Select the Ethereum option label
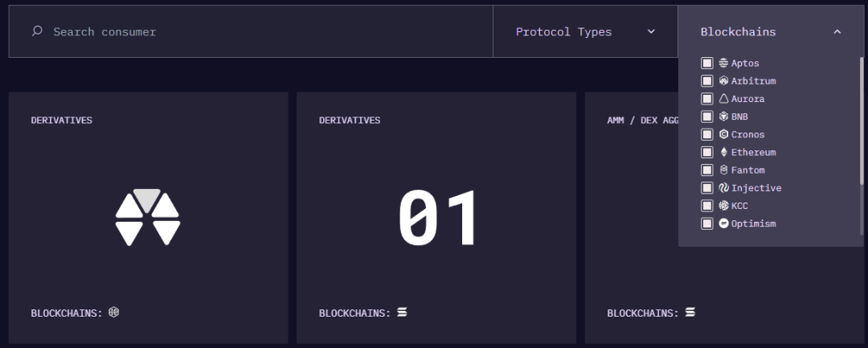Screen dimensions: 868x348 pos(753,152)
